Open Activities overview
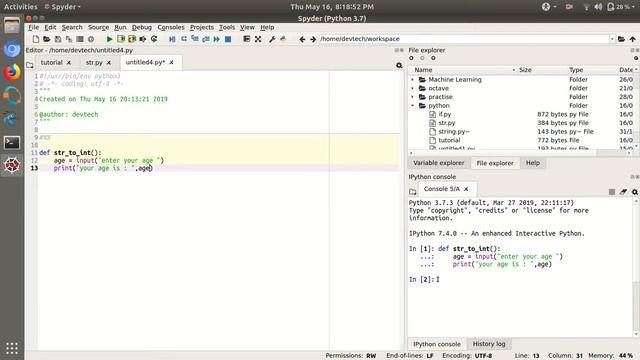Viewport: 640px width, 360px height. coord(20,7)
